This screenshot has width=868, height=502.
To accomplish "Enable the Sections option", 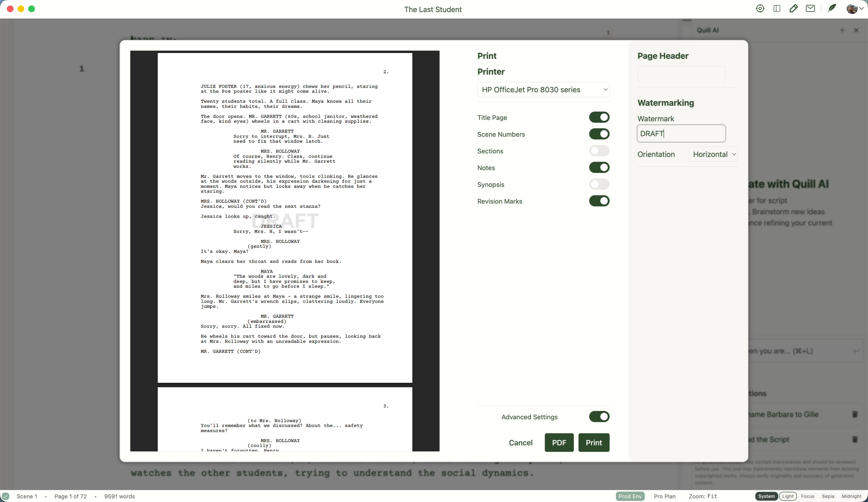I will click(599, 151).
